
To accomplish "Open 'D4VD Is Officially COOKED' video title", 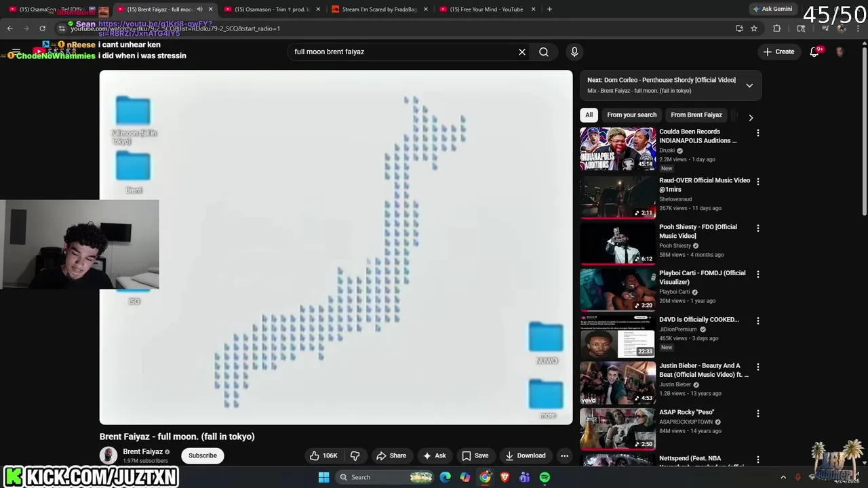I will 699,319.
